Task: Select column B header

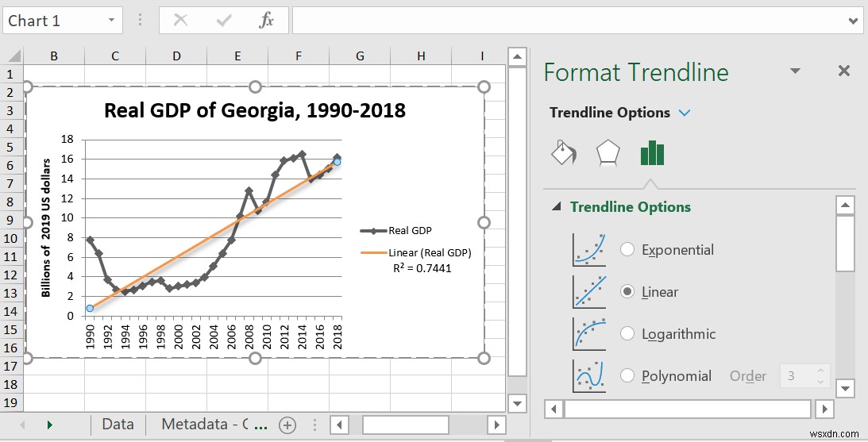Action: pos(54,56)
